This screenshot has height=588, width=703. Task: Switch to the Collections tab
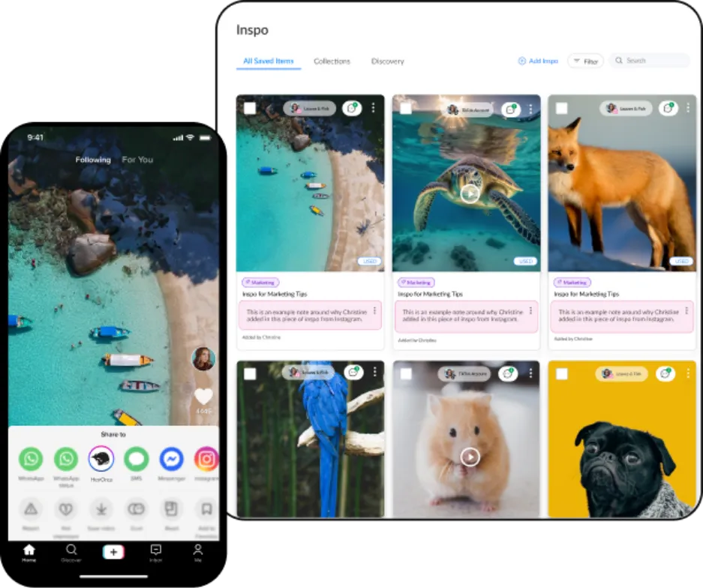[x=332, y=61]
